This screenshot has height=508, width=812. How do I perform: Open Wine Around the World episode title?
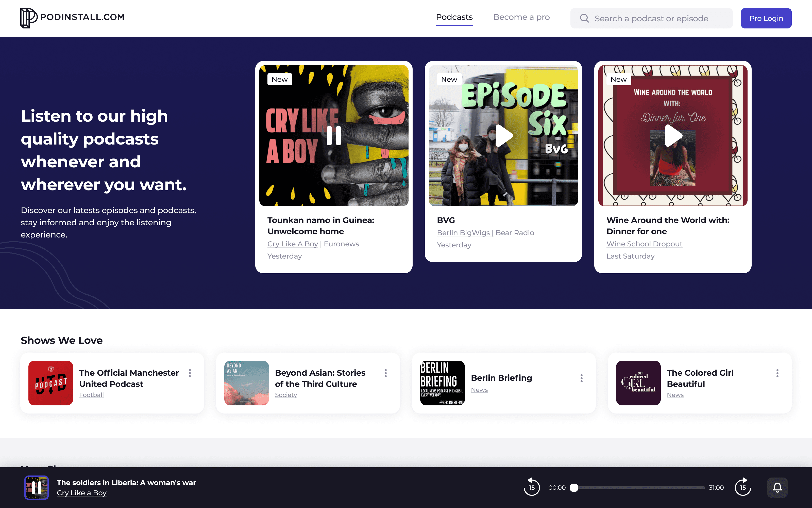pyautogui.click(x=668, y=226)
